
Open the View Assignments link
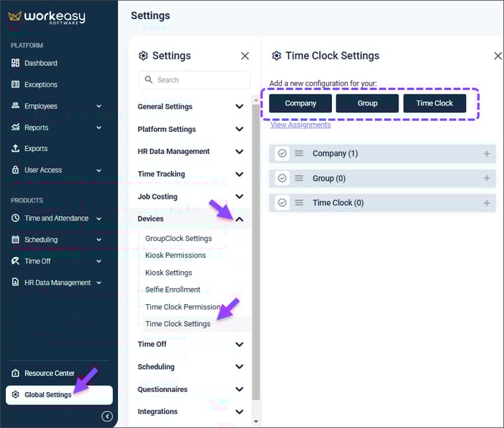tap(300, 125)
